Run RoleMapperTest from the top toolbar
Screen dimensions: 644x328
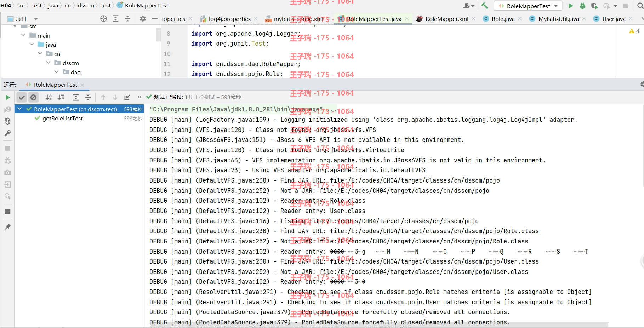click(571, 6)
